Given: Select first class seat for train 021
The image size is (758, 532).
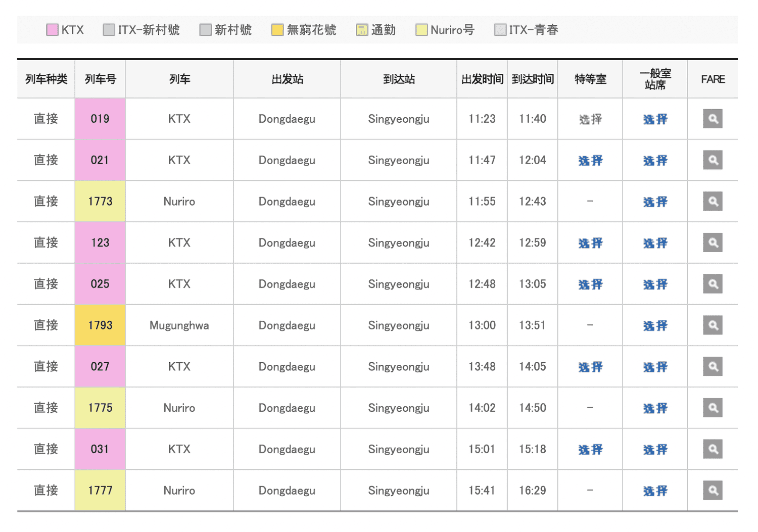Looking at the screenshot, I should point(590,161).
